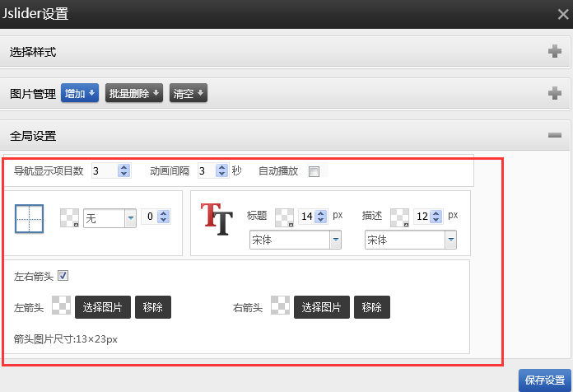This screenshot has height=392, width=573.
Task: Click the 清空 button
Action: (x=188, y=93)
